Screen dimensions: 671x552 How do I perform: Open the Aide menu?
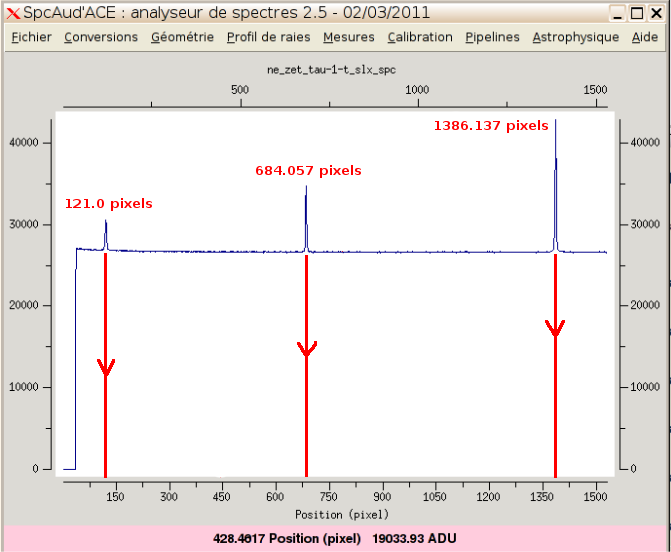pos(644,37)
